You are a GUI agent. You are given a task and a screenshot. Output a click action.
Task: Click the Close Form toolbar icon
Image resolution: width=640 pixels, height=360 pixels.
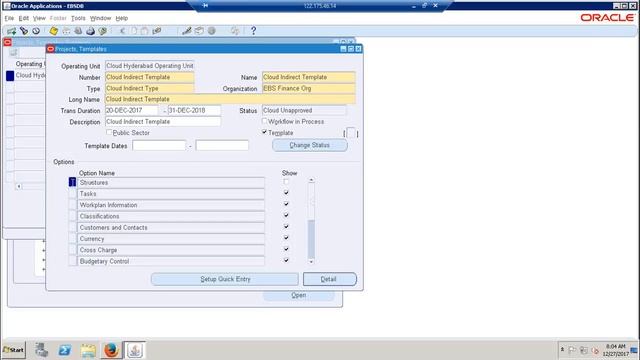point(103,31)
